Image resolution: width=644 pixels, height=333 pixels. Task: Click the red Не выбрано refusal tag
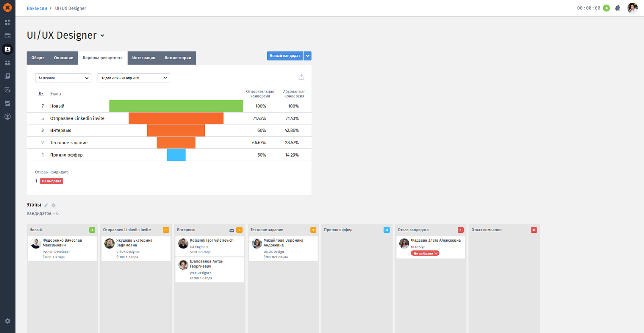(52, 181)
